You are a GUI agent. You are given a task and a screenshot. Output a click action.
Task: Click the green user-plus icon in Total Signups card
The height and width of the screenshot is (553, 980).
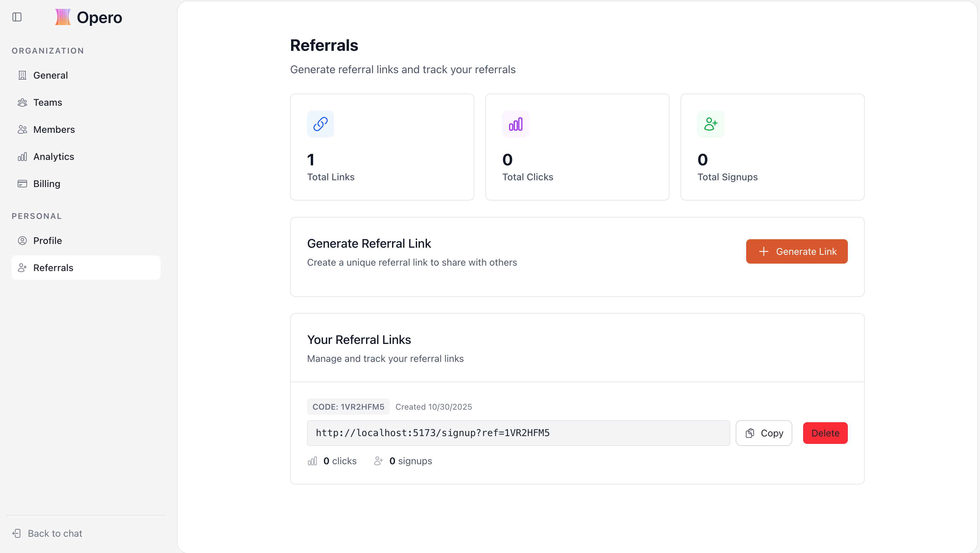pyautogui.click(x=710, y=124)
